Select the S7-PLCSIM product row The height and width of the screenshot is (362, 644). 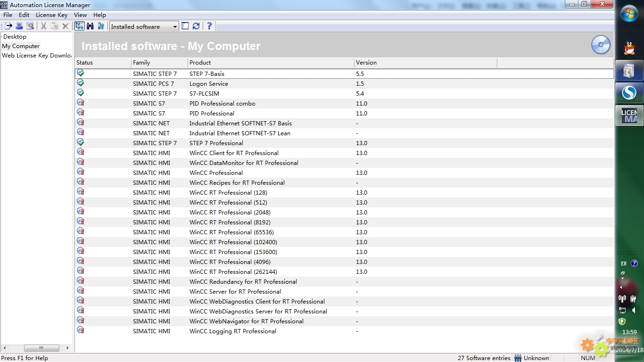[x=204, y=94]
